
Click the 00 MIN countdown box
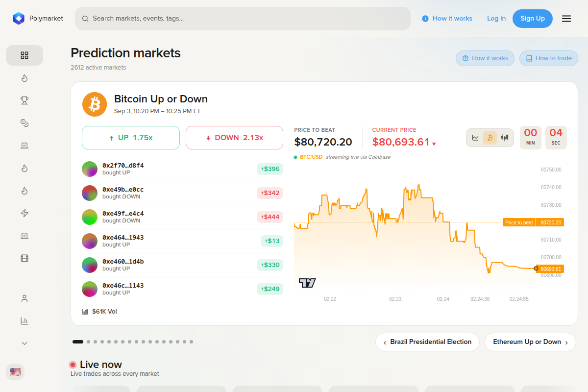click(x=531, y=138)
